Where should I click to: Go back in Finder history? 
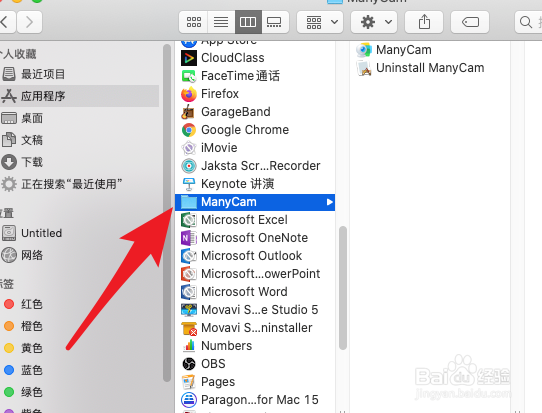[x=7, y=22]
